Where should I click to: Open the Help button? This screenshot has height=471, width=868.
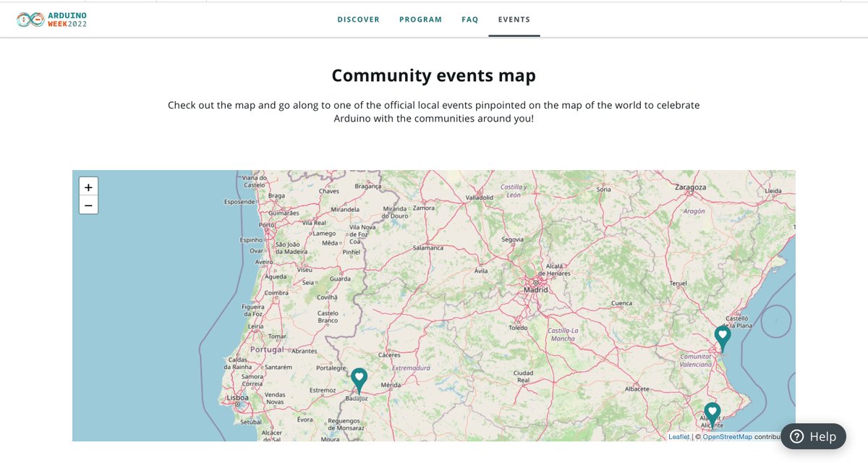(x=813, y=436)
